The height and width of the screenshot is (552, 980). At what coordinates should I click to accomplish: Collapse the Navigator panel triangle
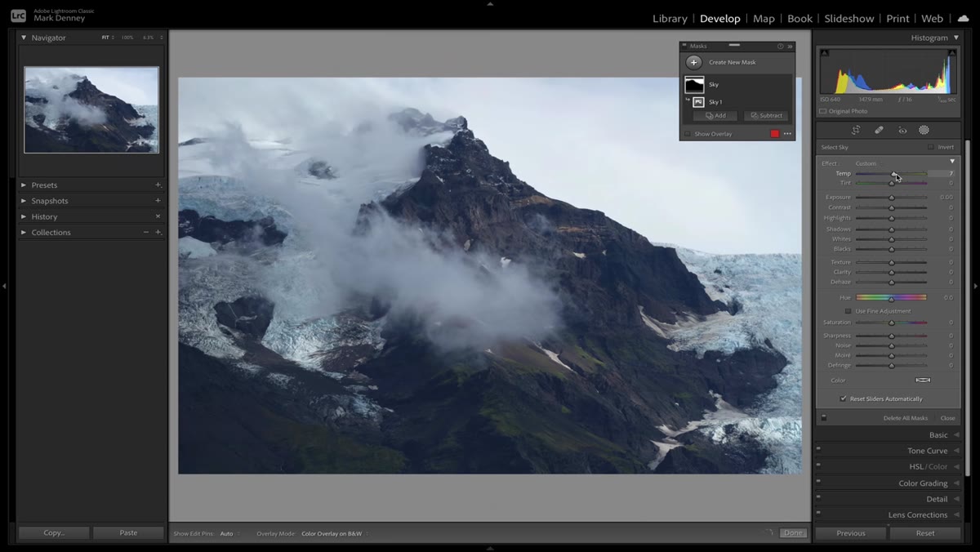click(24, 38)
